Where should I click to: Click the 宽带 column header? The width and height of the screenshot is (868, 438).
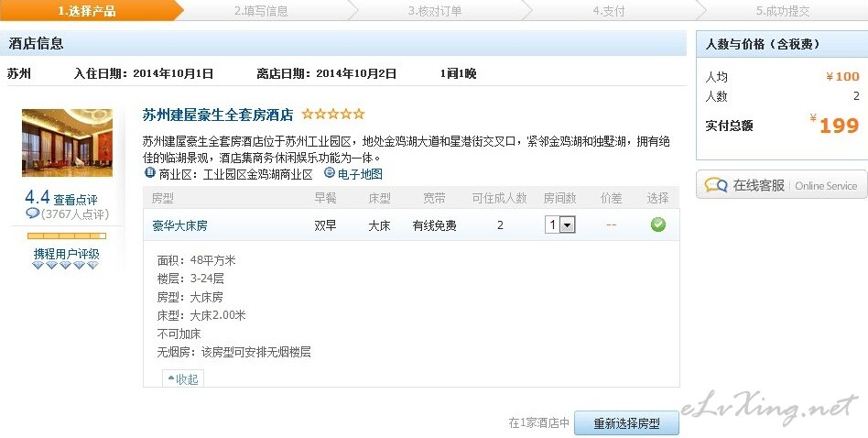coord(434,198)
